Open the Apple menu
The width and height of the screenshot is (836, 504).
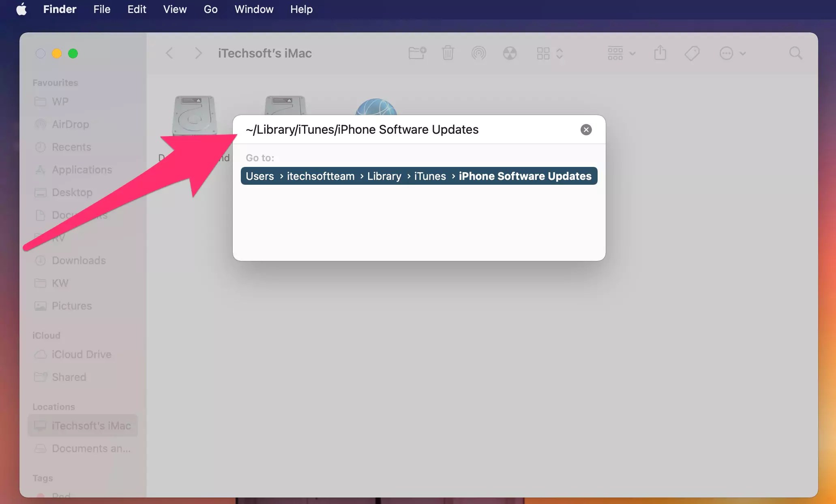coord(21,9)
